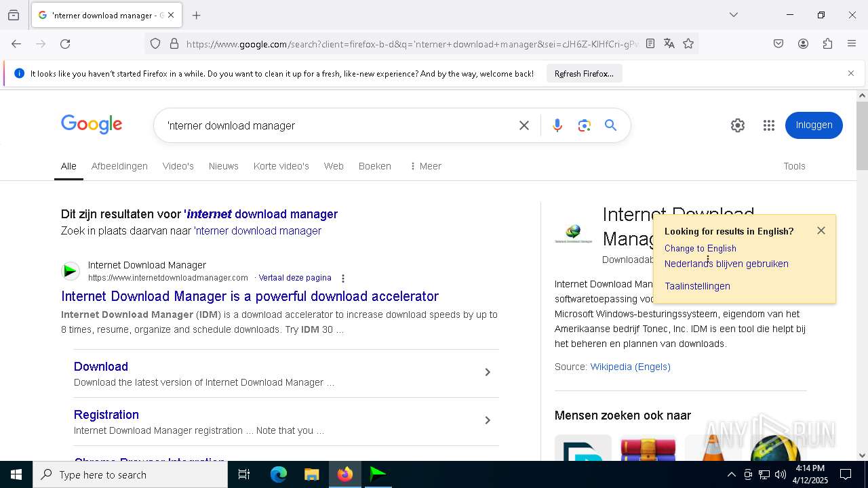Image resolution: width=868 pixels, height=488 pixels.
Task: Close the 'nterner download manager tab
Action: point(171,15)
